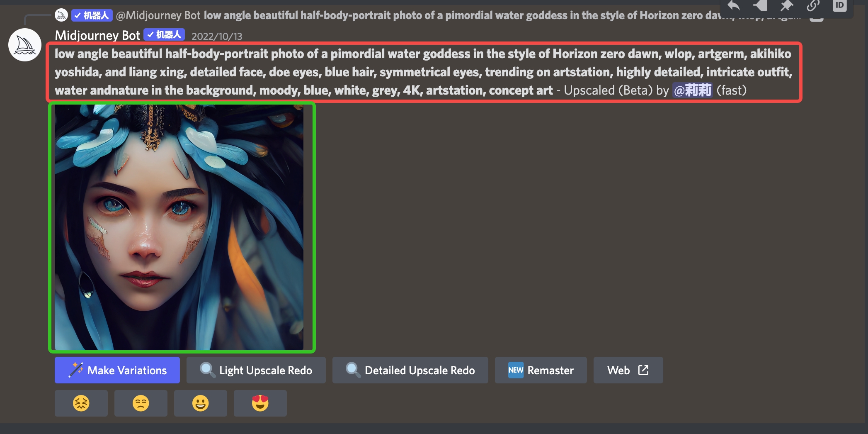Click the Make Variations button
This screenshot has width=868, height=434.
[117, 370]
